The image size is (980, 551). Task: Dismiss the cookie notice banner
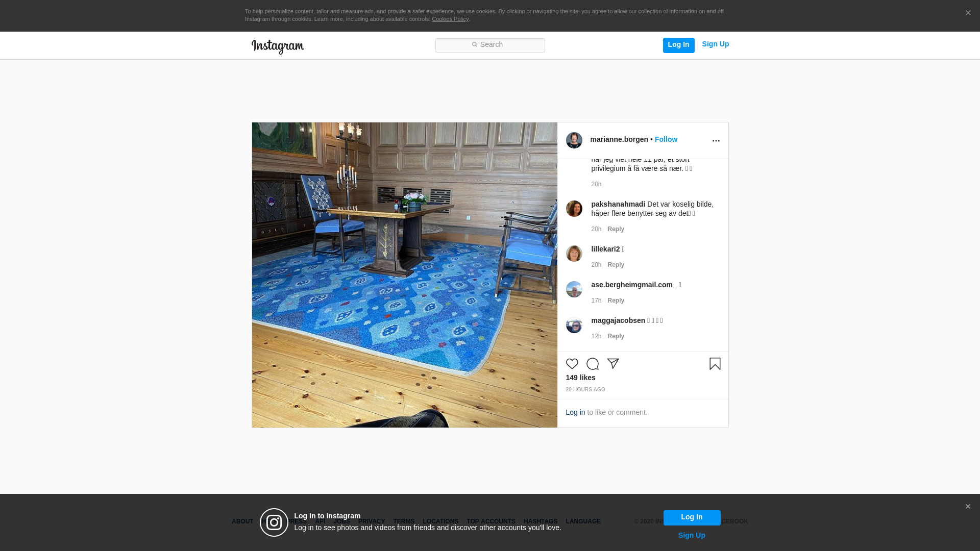click(x=968, y=13)
